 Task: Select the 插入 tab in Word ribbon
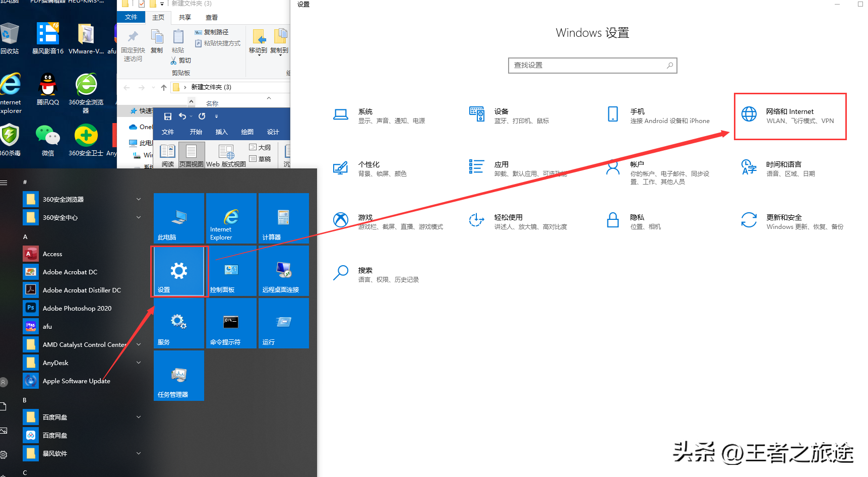click(x=222, y=132)
